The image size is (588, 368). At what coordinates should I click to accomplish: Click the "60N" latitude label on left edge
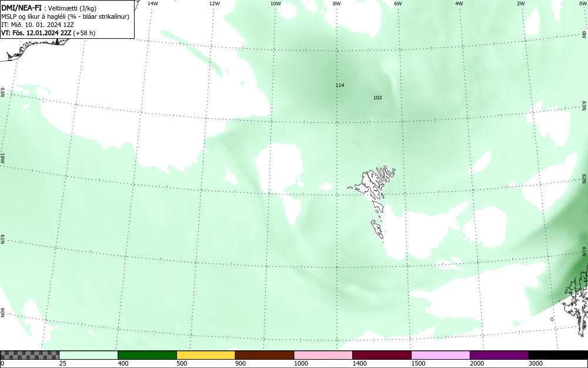2,313
